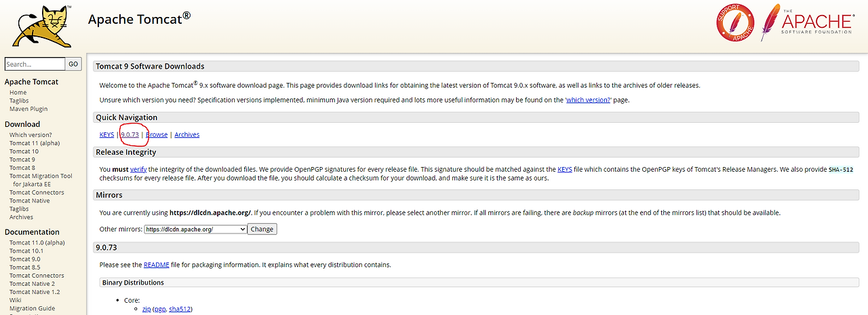Open the Browse link
Screen dimensions: 868x315
pyautogui.click(x=157, y=135)
